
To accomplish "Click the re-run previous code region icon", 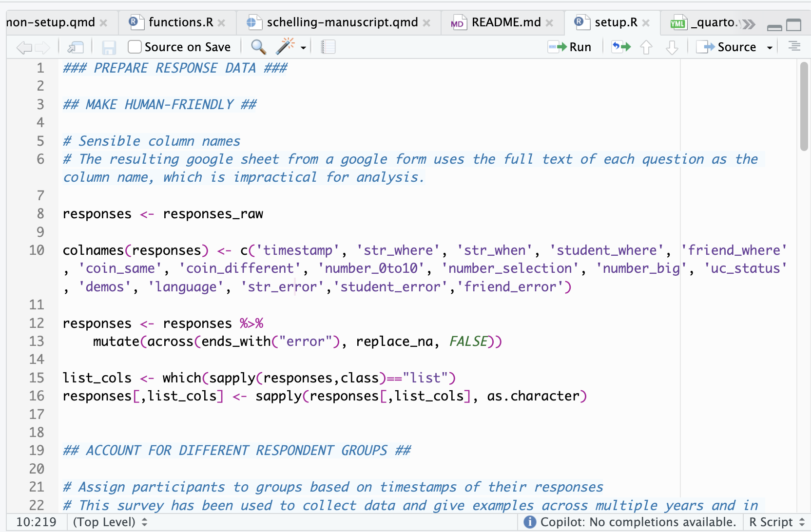I will [621, 47].
